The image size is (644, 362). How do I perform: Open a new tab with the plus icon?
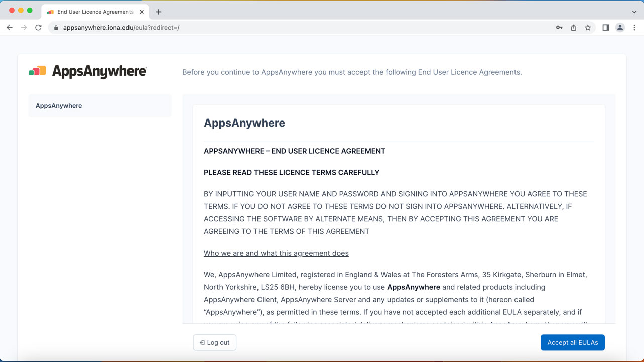coord(159,12)
